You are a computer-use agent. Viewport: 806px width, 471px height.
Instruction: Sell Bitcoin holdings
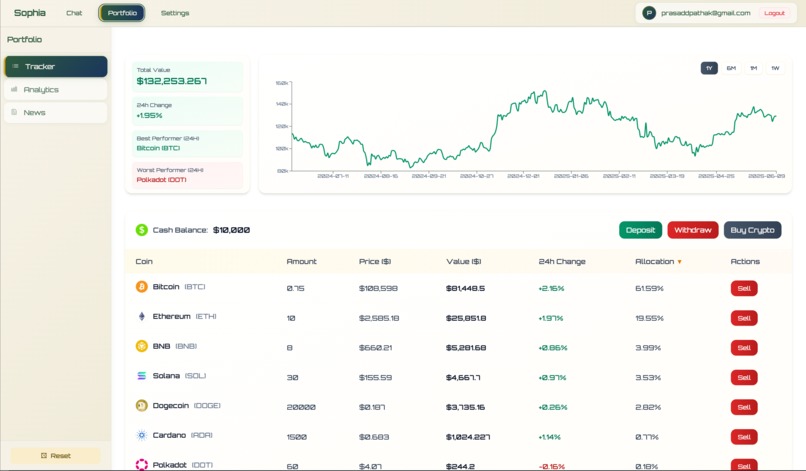(x=744, y=288)
